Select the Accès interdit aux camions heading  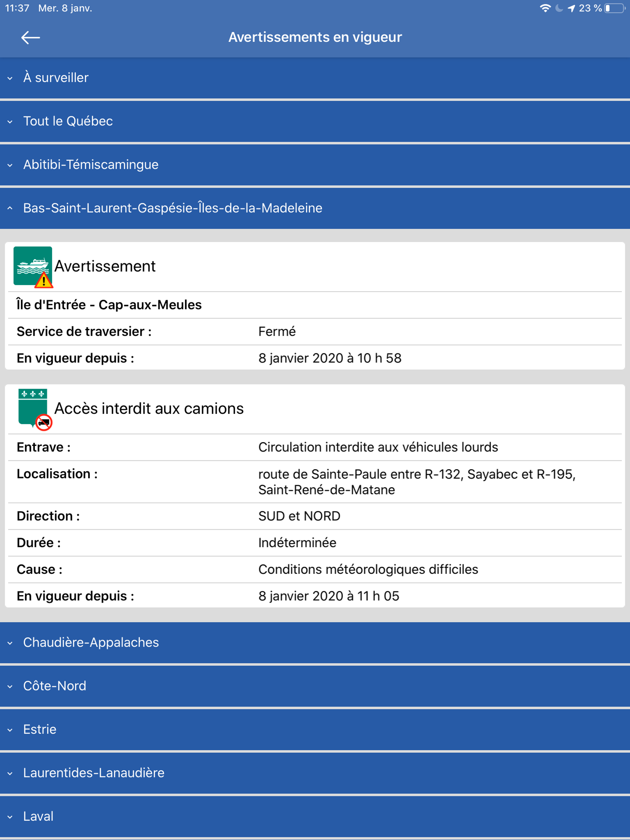click(149, 409)
